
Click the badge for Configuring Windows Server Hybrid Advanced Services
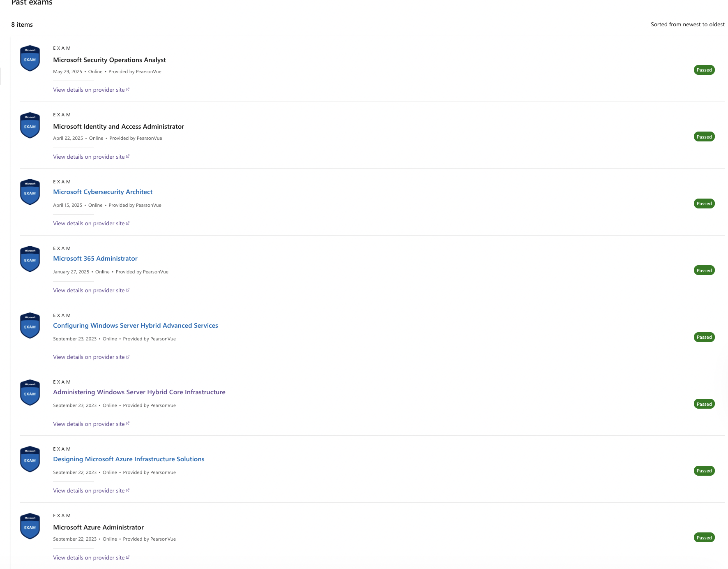[30, 326]
